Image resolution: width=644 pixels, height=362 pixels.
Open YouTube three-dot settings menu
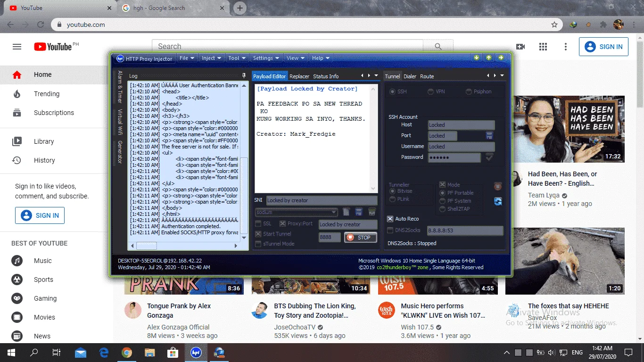(566, 47)
